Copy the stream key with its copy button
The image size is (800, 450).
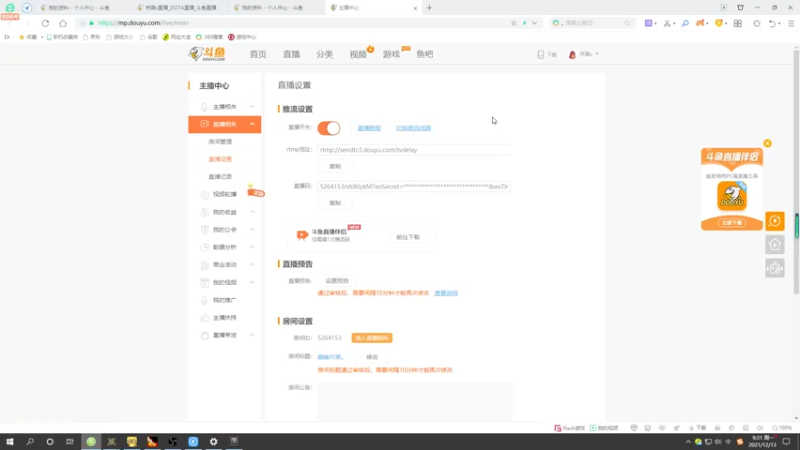pos(335,203)
